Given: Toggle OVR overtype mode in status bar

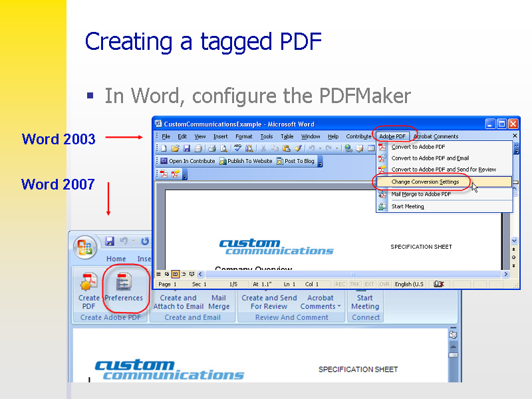Looking at the screenshot, I should tap(384, 284).
